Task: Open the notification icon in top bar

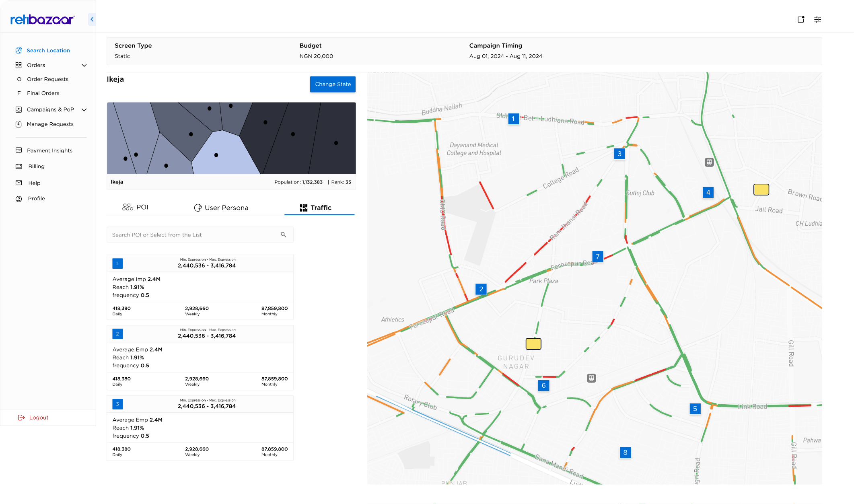Action: pyautogui.click(x=801, y=19)
